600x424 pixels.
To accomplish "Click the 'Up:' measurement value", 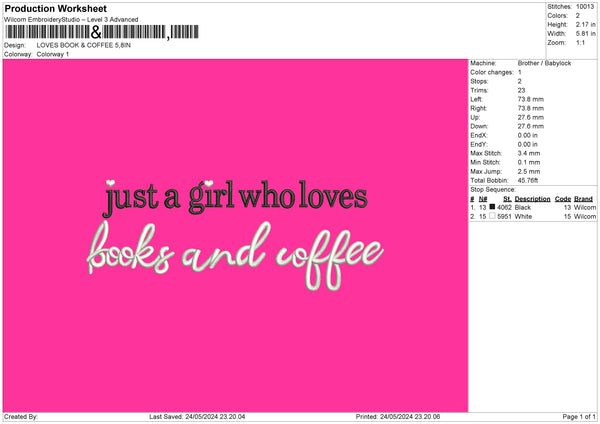I will point(531,117).
